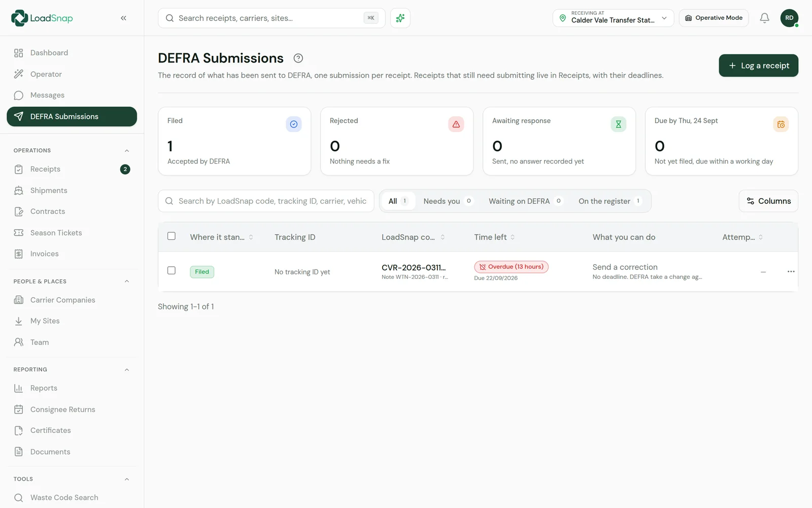Sort by Time left column
812x508 pixels.
click(x=494, y=237)
